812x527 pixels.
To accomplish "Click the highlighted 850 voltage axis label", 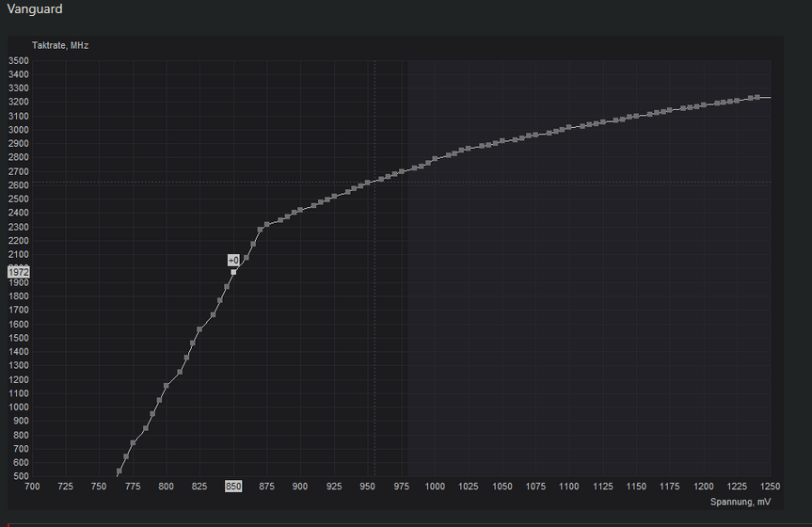I will 233,487.
